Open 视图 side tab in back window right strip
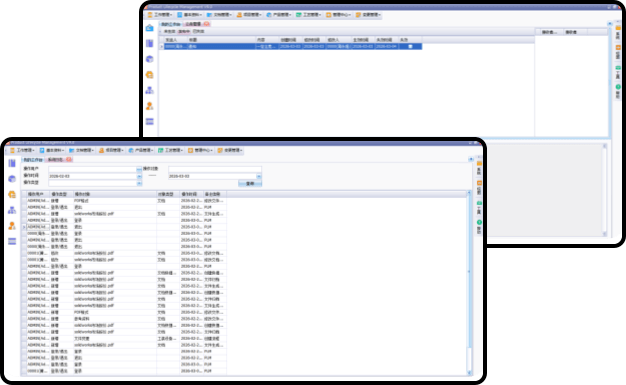The width and height of the screenshot is (626, 385). (618, 53)
